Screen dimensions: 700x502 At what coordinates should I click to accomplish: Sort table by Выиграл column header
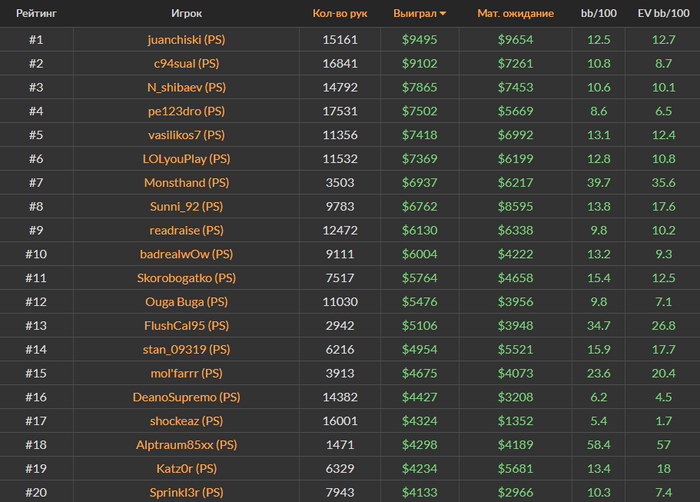click(416, 14)
